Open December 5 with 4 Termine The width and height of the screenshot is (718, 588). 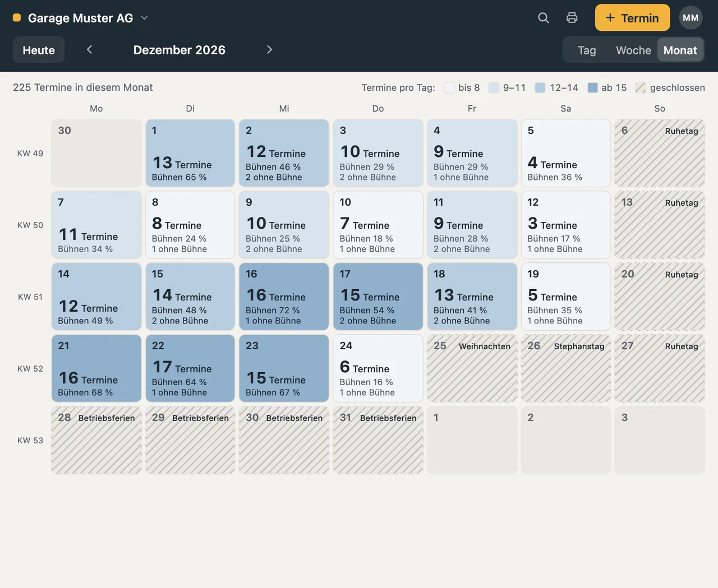click(x=566, y=153)
